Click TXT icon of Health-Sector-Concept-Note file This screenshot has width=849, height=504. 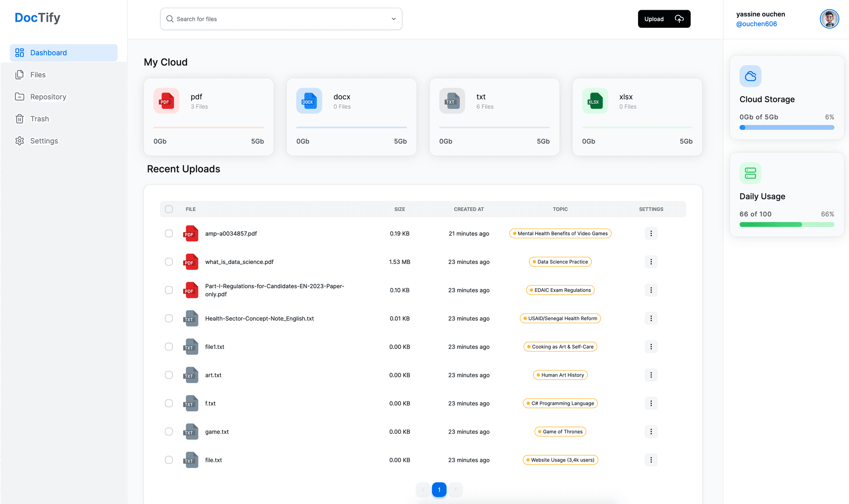(x=191, y=318)
